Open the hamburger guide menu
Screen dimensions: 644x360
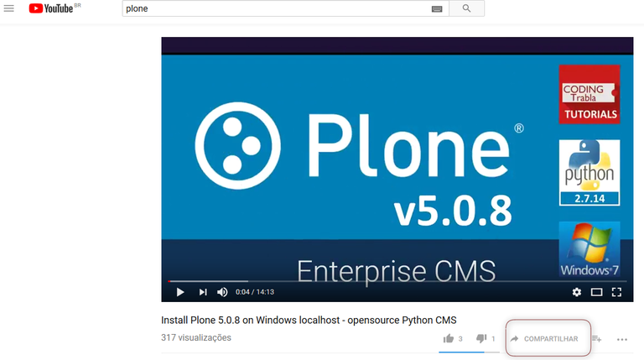(8, 8)
